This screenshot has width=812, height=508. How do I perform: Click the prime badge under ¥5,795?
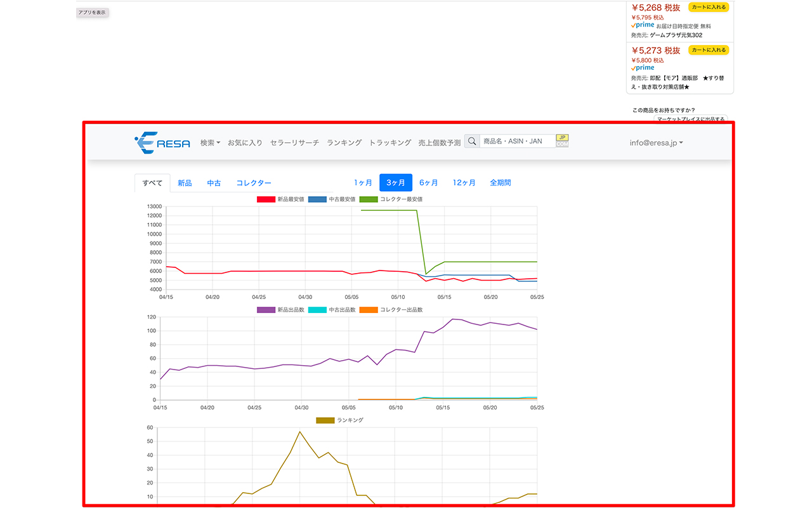pos(643,25)
